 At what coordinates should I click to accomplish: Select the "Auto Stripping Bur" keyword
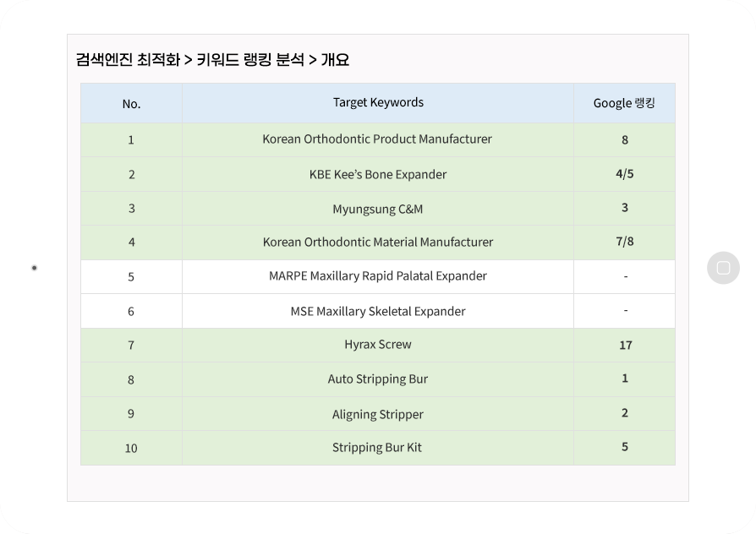click(x=378, y=379)
